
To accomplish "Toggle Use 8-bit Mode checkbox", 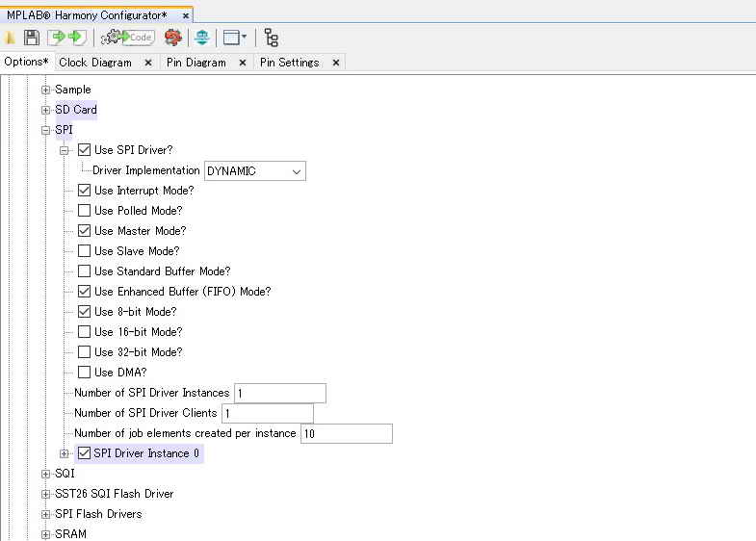I will (x=84, y=312).
